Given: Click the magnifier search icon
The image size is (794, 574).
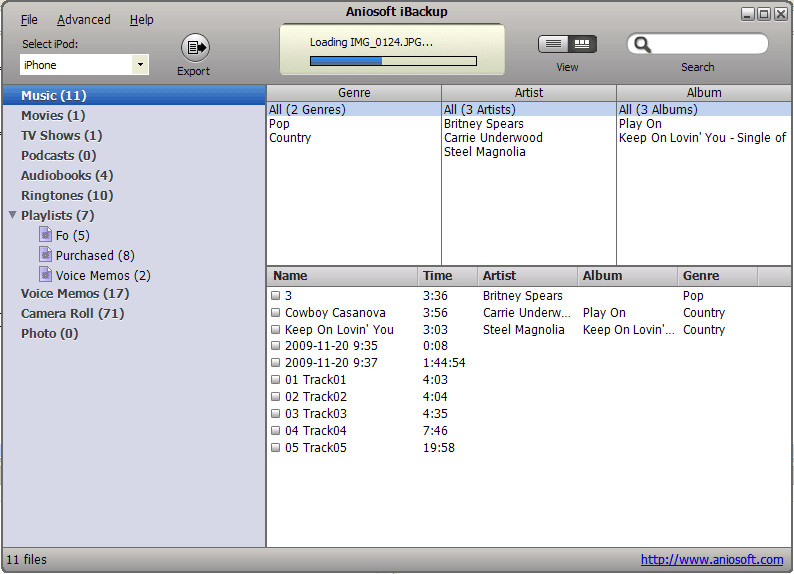Looking at the screenshot, I should (x=642, y=45).
